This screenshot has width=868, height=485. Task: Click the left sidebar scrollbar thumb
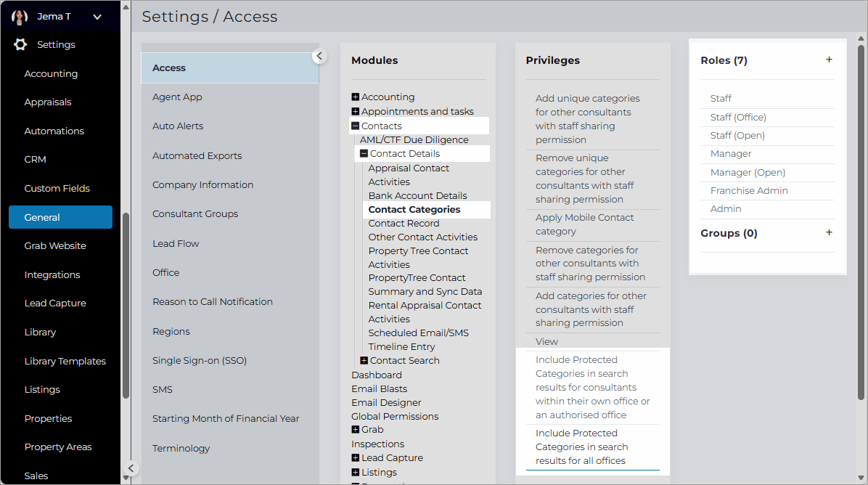coord(126,306)
